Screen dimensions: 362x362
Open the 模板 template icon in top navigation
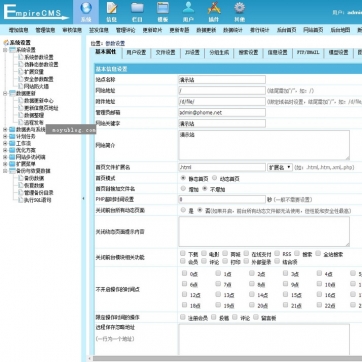point(163,8)
